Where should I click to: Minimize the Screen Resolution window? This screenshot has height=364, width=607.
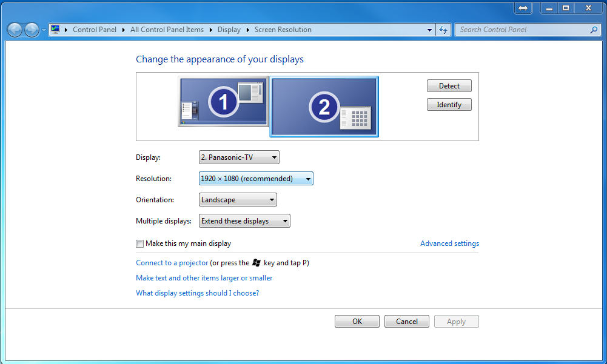549,8
